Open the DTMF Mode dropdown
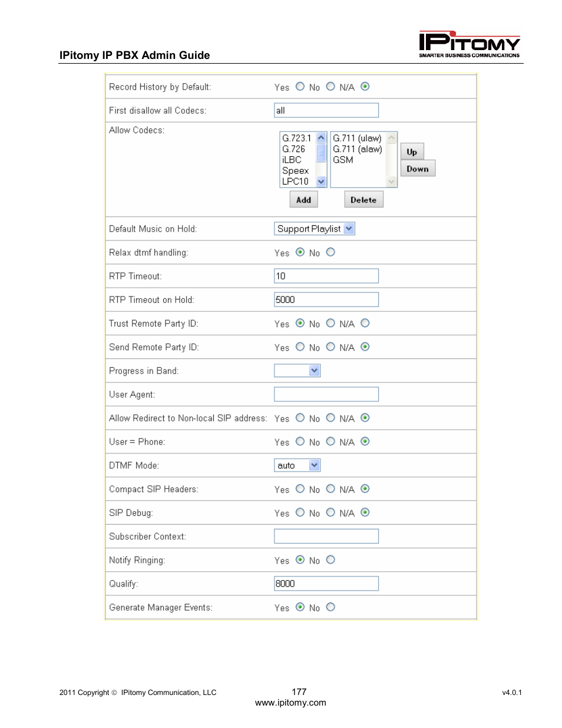Image resolution: width=562 pixels, height=728 pixels. pyautogui.click(x=297, y=465)
